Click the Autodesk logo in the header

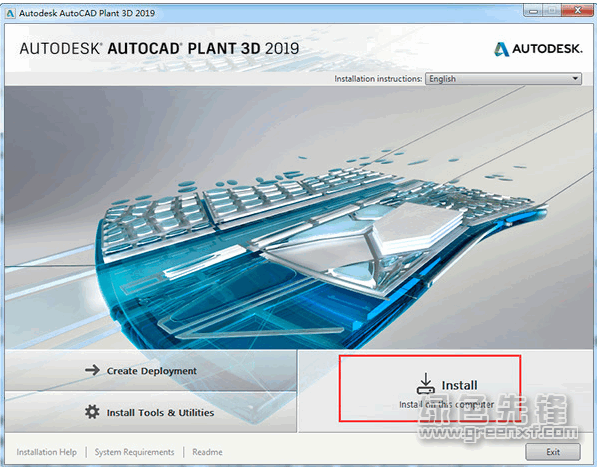point(538,49)
